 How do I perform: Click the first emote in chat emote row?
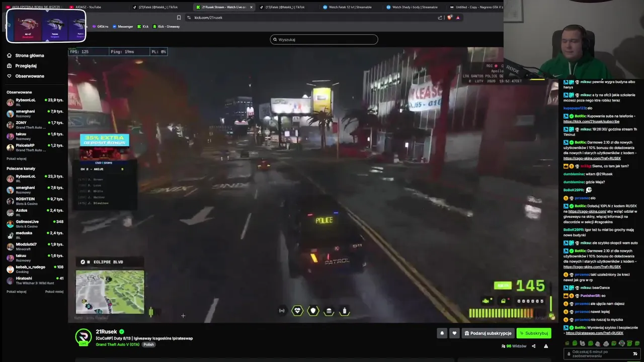pos(568,343)
